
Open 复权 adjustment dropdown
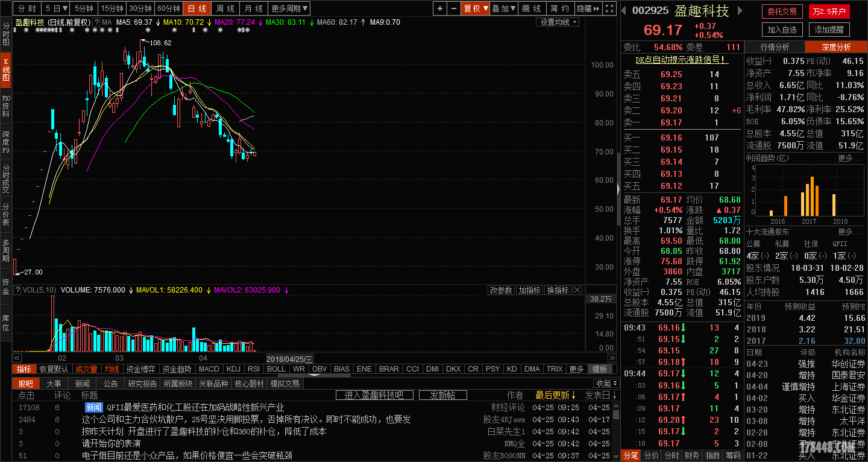(476, 8)
